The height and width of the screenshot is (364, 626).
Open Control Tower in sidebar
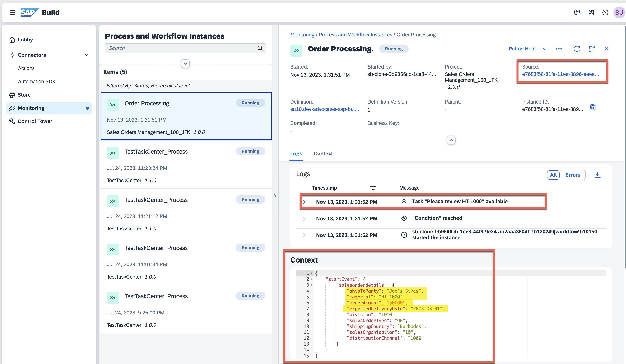35,121
